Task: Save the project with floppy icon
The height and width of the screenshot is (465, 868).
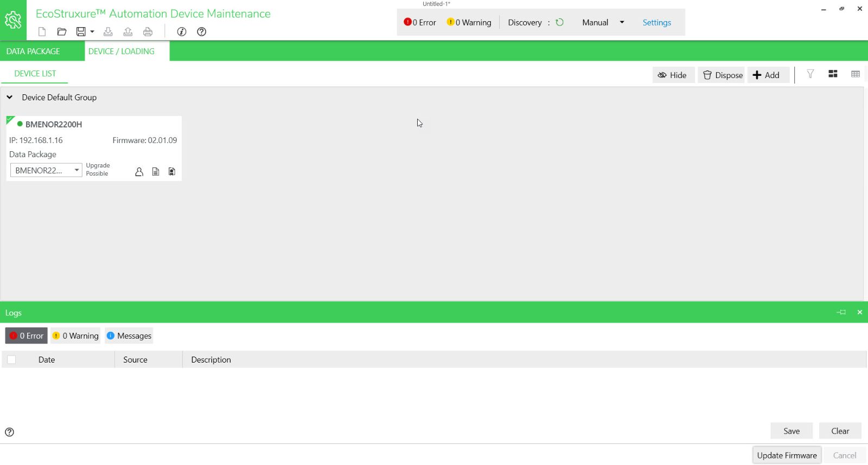Action: [x=81, y=31]
